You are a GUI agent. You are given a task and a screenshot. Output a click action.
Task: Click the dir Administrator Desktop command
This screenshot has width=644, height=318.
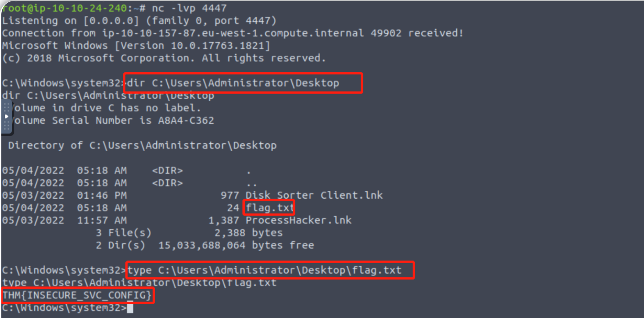pos(234,83)
